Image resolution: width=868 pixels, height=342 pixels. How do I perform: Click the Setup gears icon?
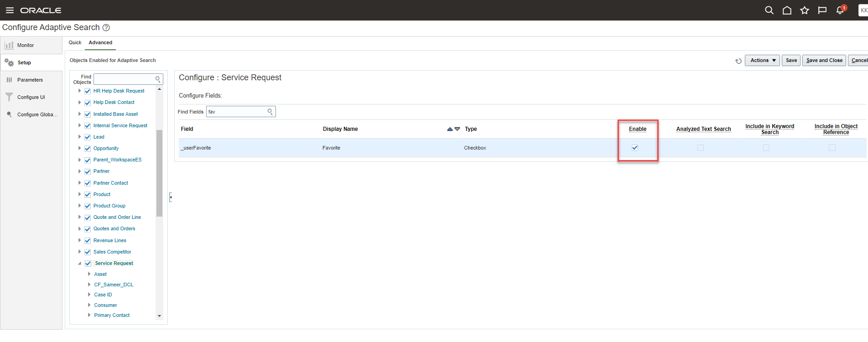9,62
